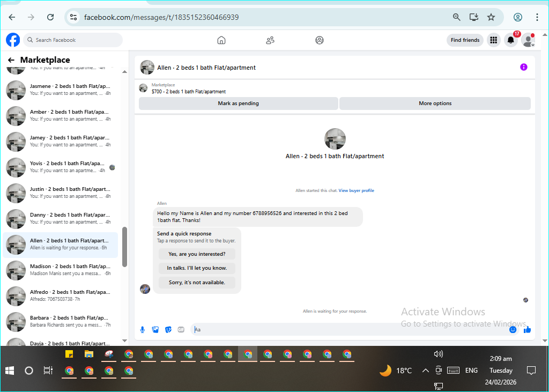Open the 18°C weather widget
This screenshot has width=549, height=392.
[396, 370]
